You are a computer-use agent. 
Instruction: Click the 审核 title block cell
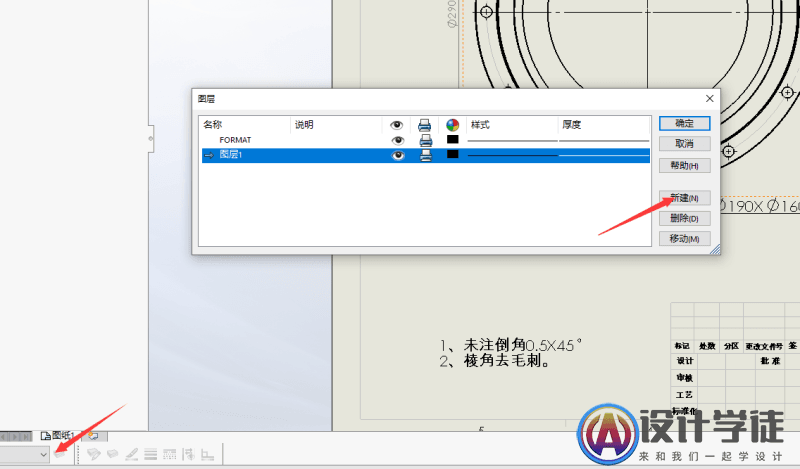pyautogui.click(x=684, y=378)
